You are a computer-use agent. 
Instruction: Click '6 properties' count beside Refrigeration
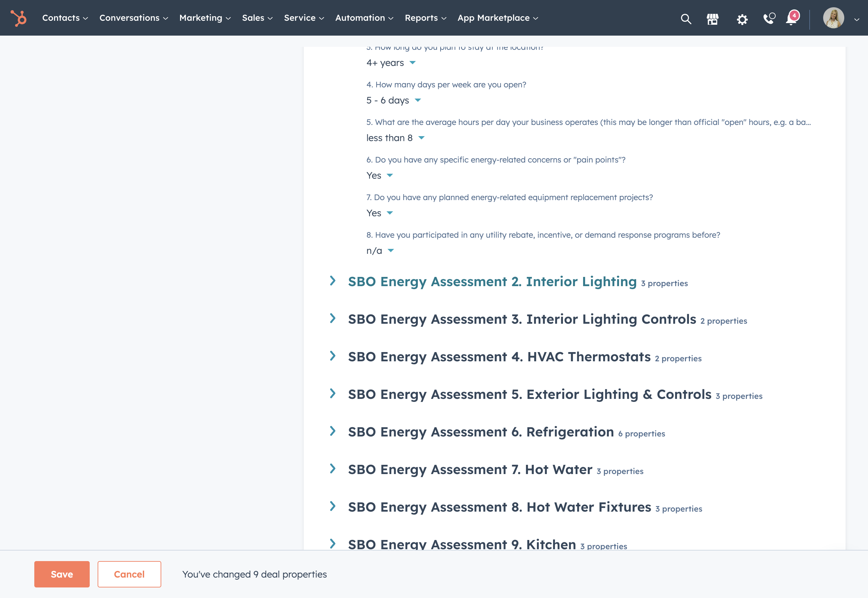click(x=642, y=434)
